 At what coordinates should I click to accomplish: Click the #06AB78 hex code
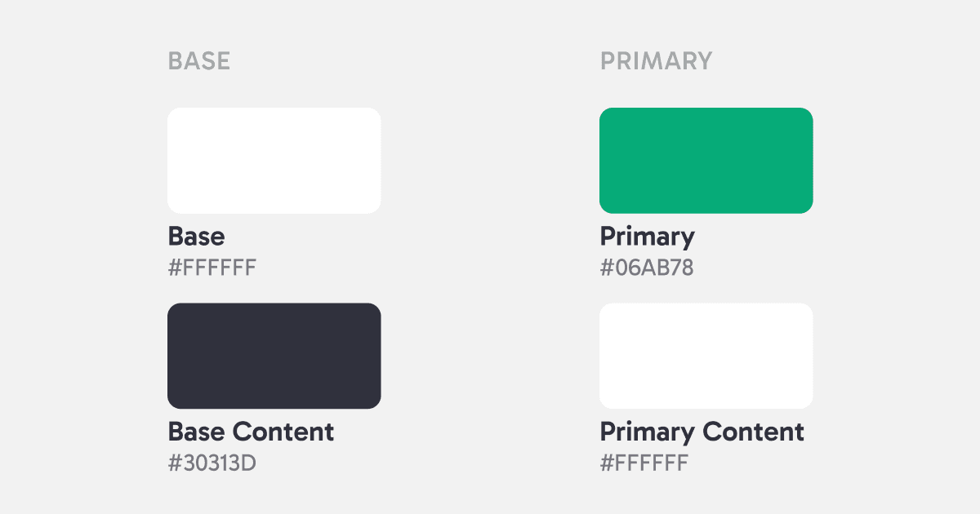pos(646,268)
